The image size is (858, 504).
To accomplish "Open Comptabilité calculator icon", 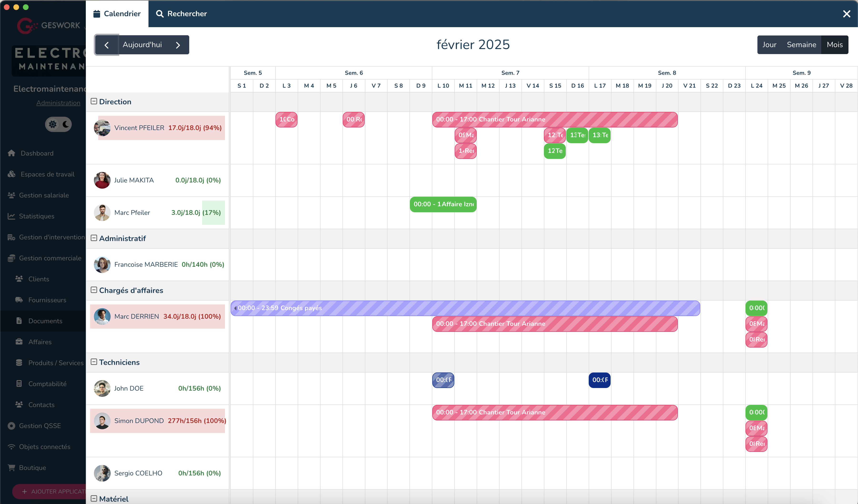I will [x=19, y=384].
